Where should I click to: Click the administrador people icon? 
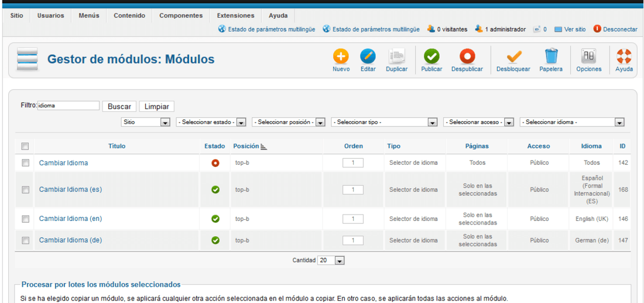479,29
